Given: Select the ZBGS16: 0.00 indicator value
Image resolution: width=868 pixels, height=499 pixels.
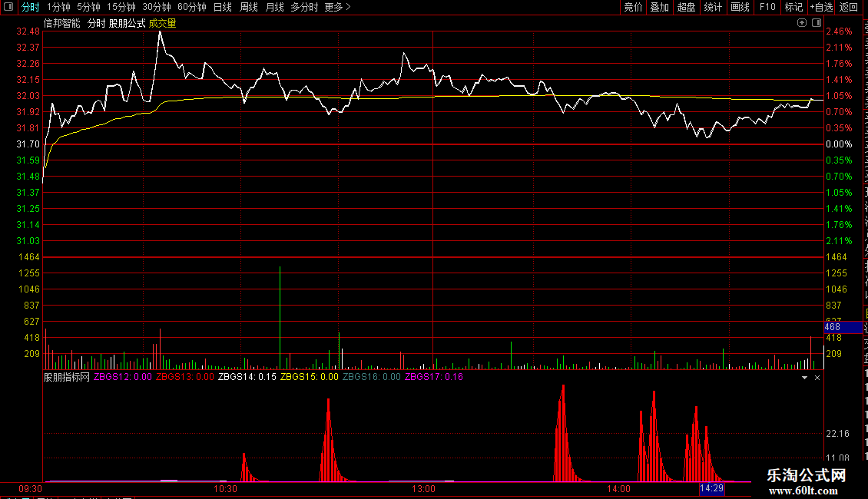Looking at the screenshot, I should coord(372,377).
